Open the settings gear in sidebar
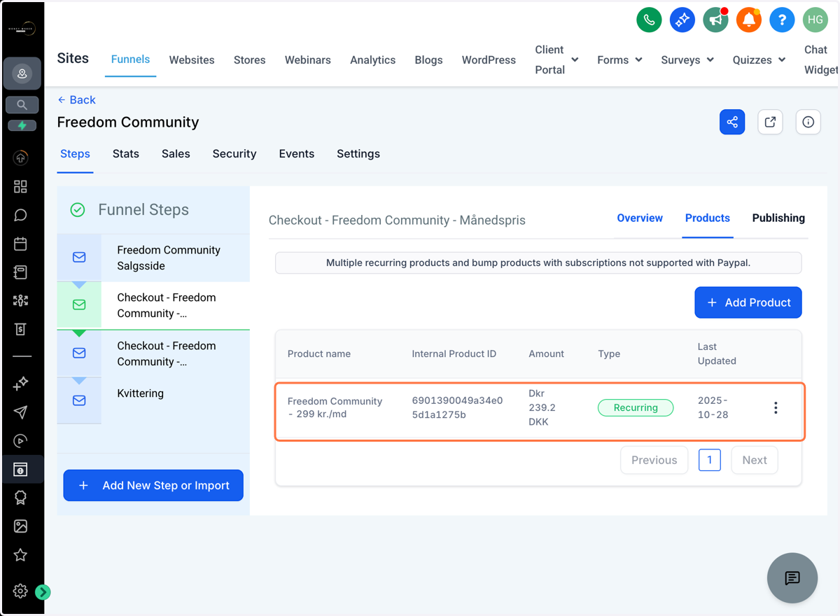Image resolution: width=840 pixels, height=616 pixels. (x=20, y=591)
